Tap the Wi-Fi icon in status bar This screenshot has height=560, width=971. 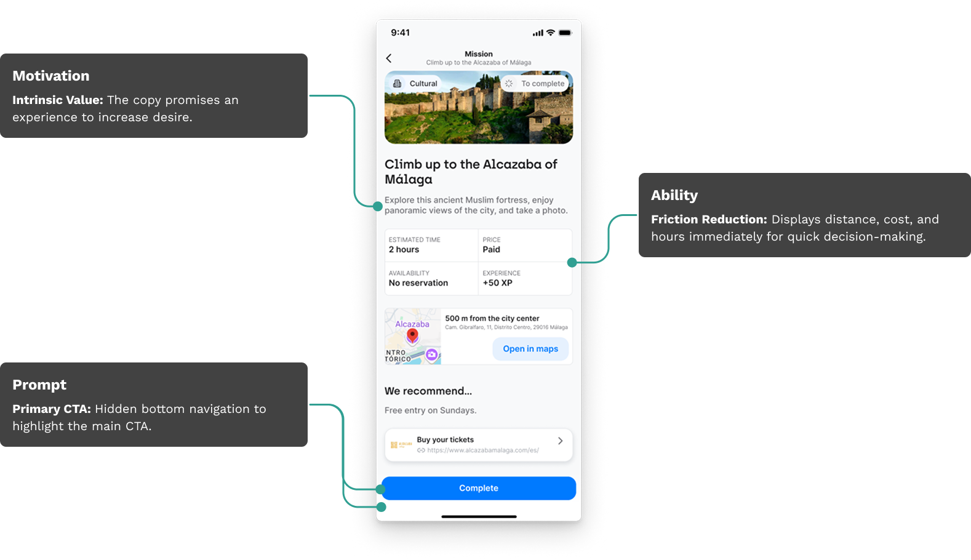(551, 33)
